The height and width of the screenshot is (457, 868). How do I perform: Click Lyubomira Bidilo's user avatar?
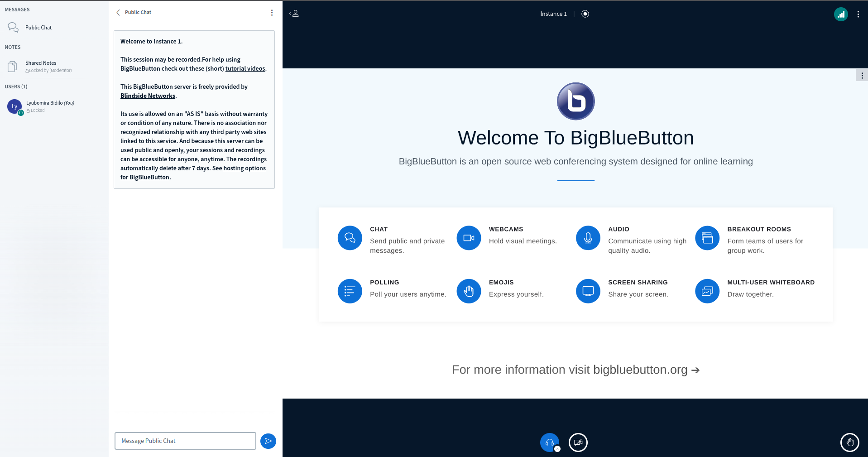(x=14, y=106)
